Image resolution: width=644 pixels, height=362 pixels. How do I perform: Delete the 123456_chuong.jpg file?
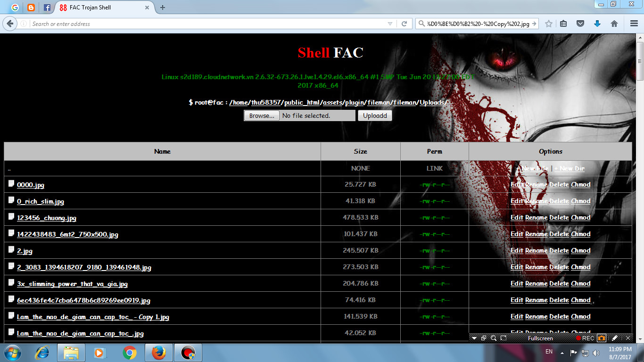559,217
